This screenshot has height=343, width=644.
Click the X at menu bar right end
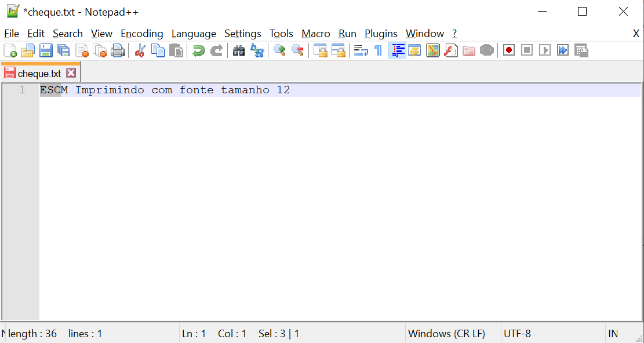click(636, 34)
